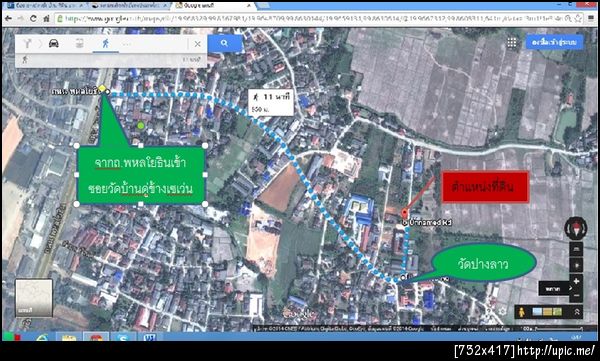Click the Windows Start button

[11, 337]
